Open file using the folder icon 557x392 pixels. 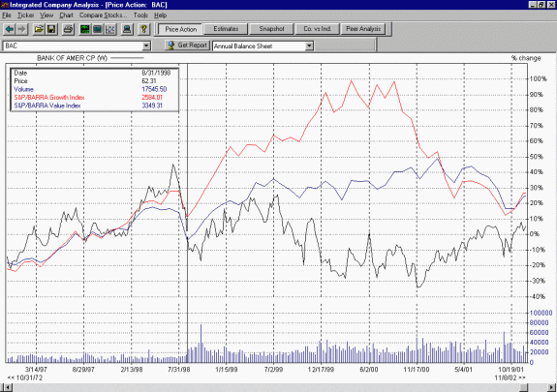[x=39, y=29]
